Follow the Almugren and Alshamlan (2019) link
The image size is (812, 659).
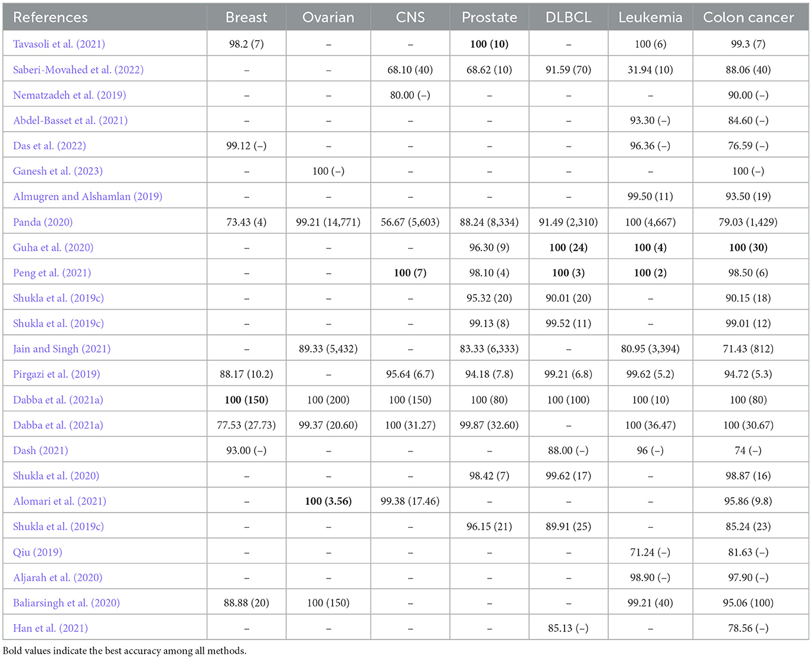[87, 197]
